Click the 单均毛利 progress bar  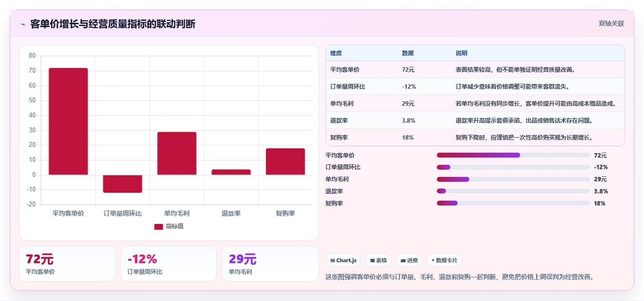pyautogui.click(x=513, y=179)
